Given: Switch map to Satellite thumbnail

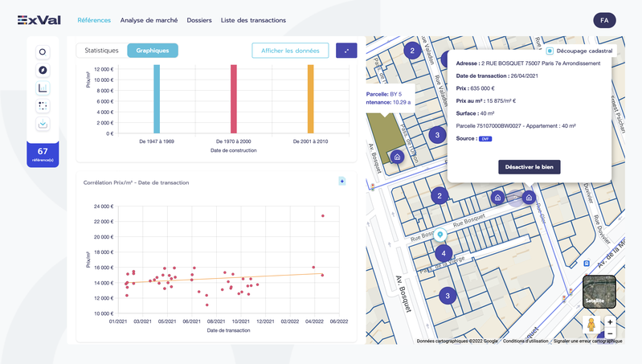Looking at the screenshot, I should [599, 292].
